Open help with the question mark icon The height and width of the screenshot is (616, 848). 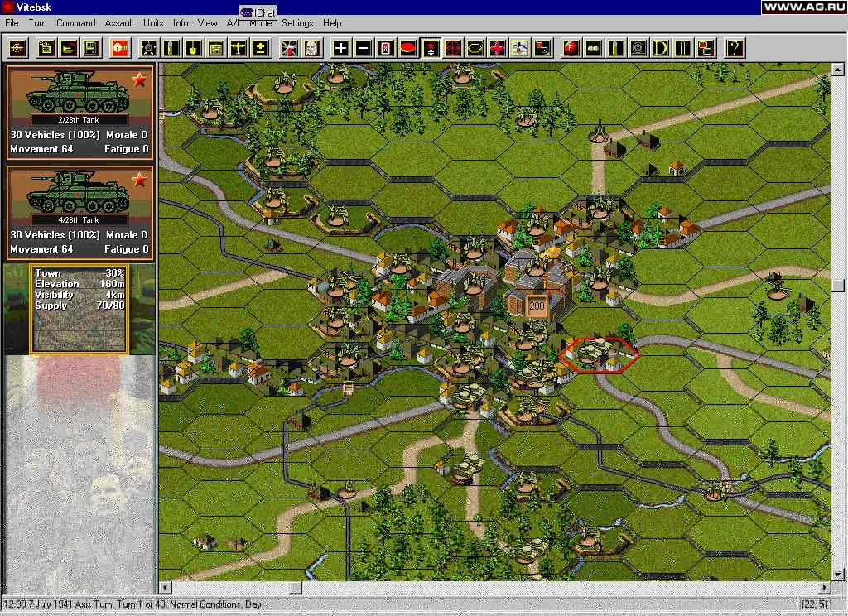[735, 48]
